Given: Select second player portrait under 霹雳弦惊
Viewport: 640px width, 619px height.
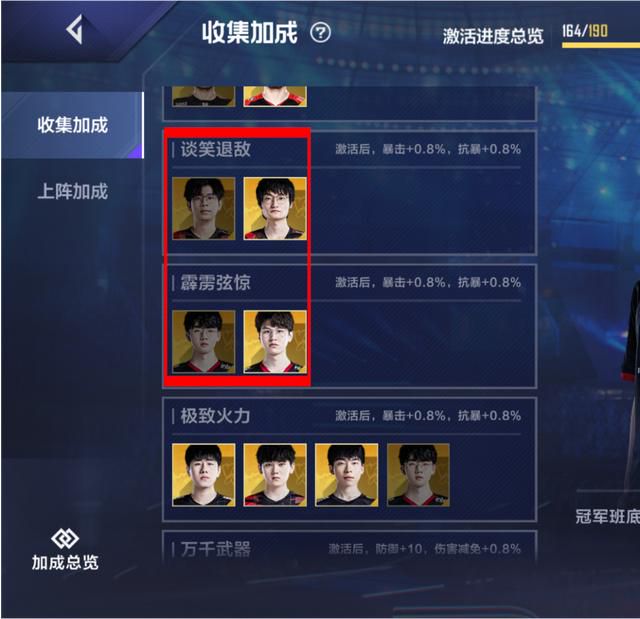Looking at the screenshot, I should coord(275,342).
